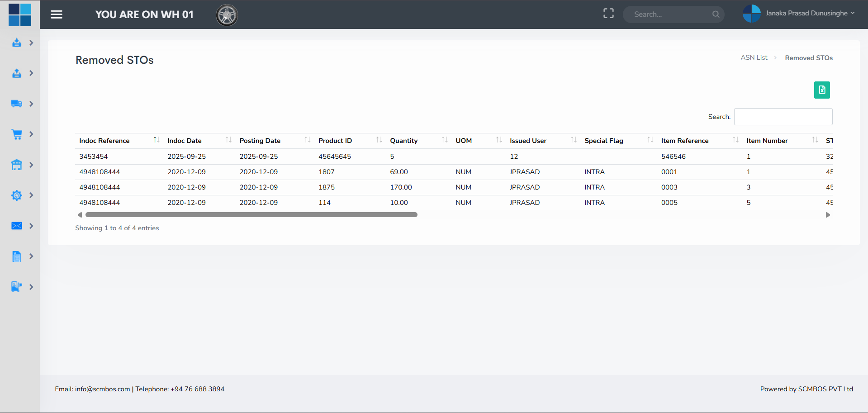Click the outbound tray icon in sidebar
Screen dimensions: 868x413
(x=17, y=73)
